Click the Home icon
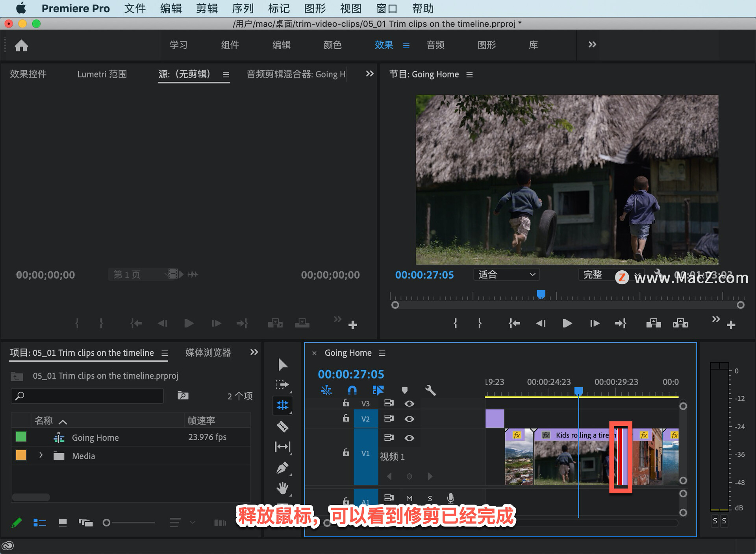This screenshot has width=756, height=554. coord(21,46)
